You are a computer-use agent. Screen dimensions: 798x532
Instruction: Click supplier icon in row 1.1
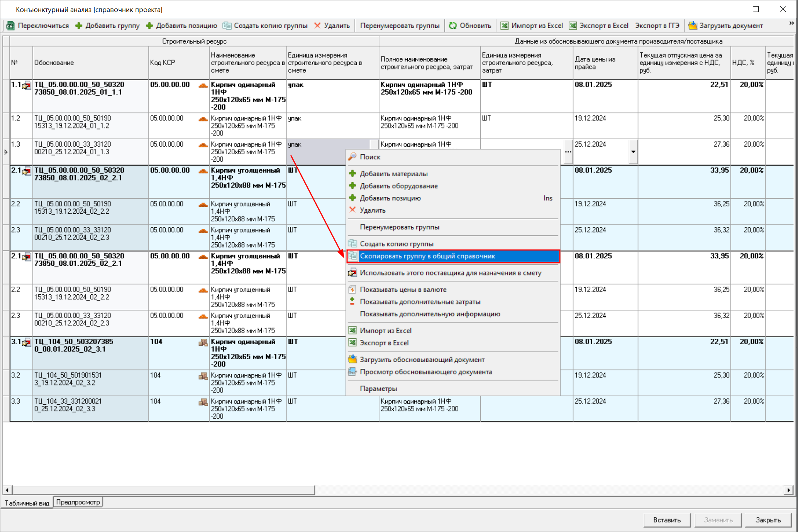pos(27,86)
